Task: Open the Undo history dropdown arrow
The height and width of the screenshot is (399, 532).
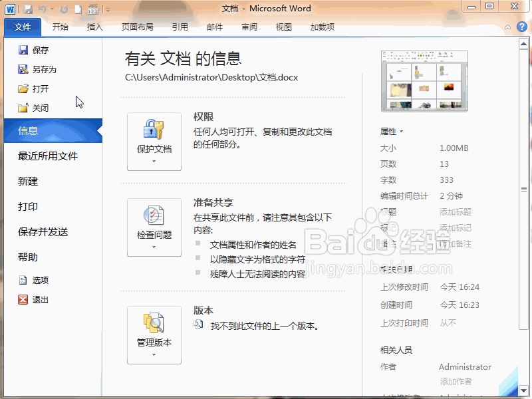Action: point(53,9)
